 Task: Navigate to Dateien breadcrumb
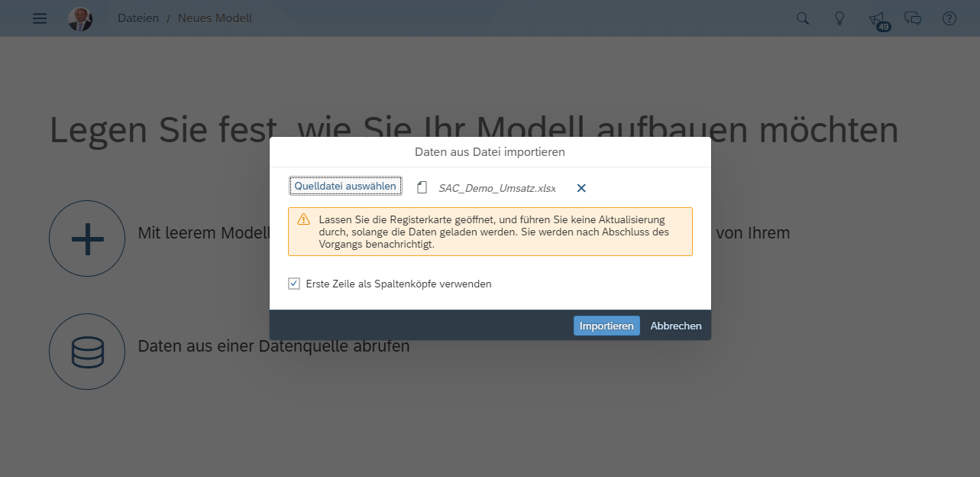point(138,18)
